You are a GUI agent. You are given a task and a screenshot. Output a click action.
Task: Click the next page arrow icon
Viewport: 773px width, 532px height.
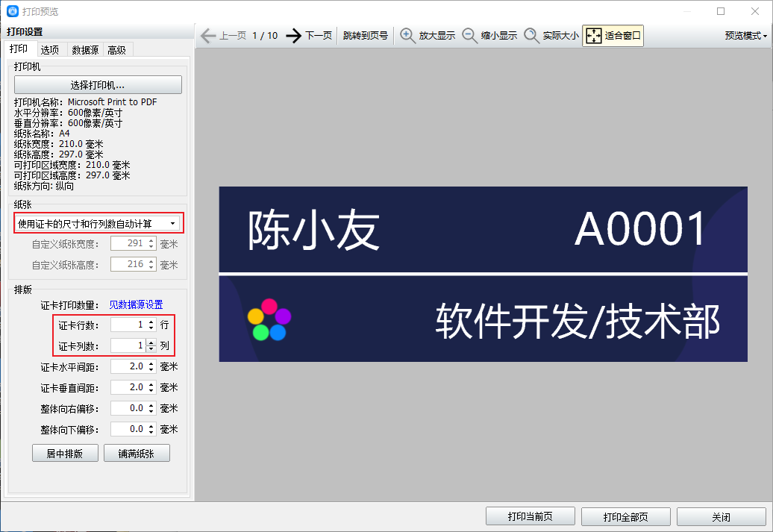pyautogui.click(x=294, y=35)
